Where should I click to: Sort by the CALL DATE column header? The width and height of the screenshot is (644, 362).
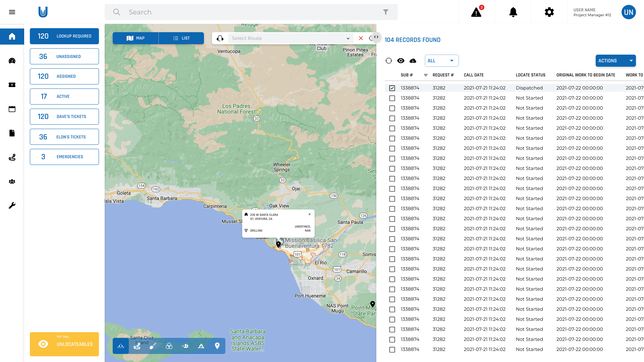click(473, 75)
